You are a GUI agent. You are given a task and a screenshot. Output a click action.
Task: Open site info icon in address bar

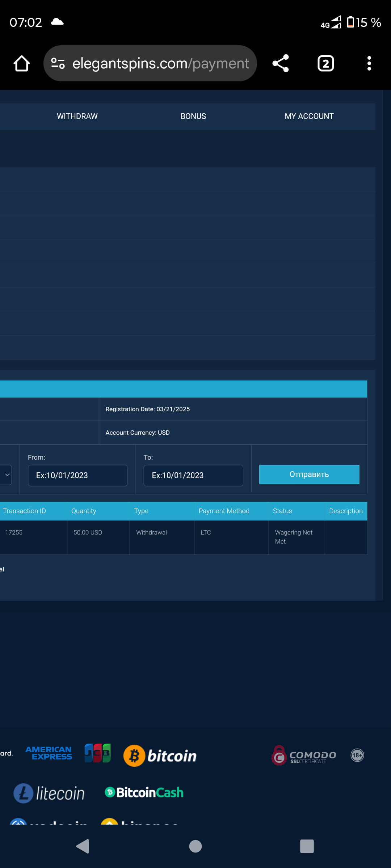click(x=58, y=64)
